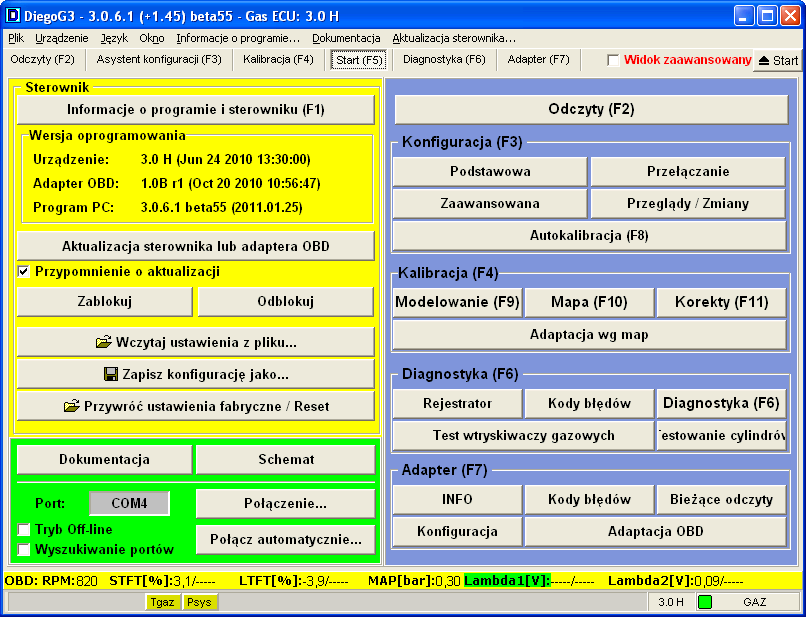Open Modelowanie (F9)
This screenshot has height=617, width=806.
click(457, 302)
